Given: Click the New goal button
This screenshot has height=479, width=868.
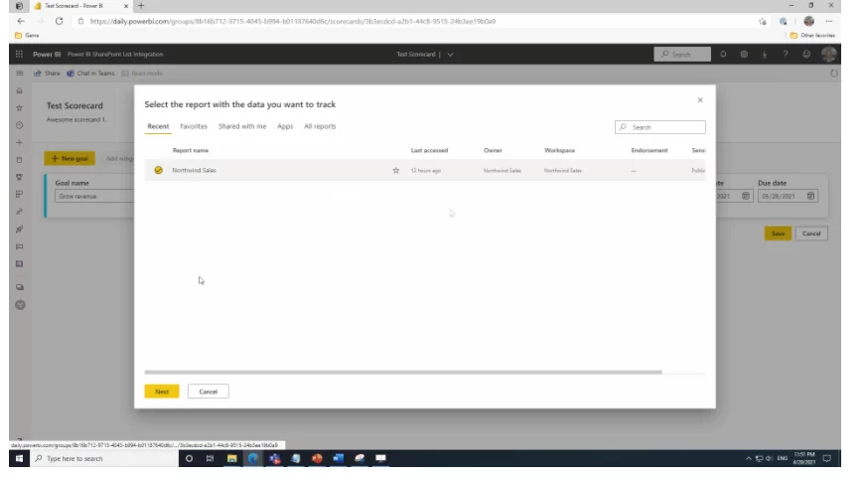Looking at the screenshot, I should click(x=70, y=158).
